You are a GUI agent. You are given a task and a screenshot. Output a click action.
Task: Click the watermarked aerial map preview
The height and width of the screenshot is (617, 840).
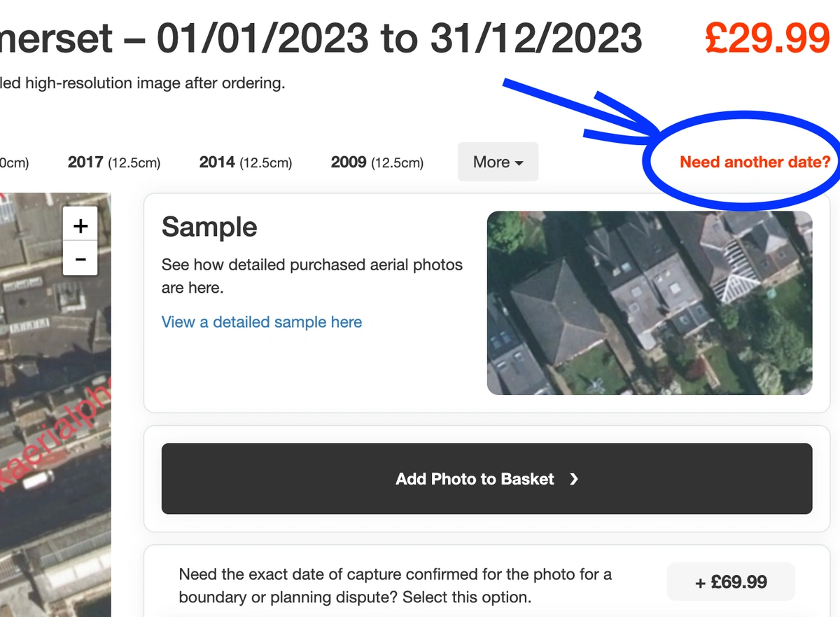pos(55,405)
